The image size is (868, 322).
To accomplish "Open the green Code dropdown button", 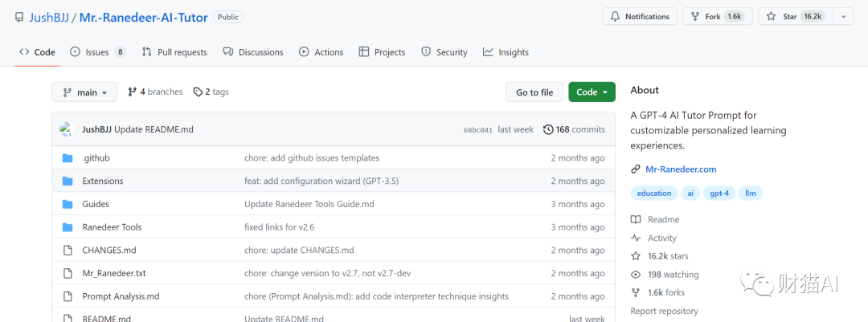I will pos(592,92).
